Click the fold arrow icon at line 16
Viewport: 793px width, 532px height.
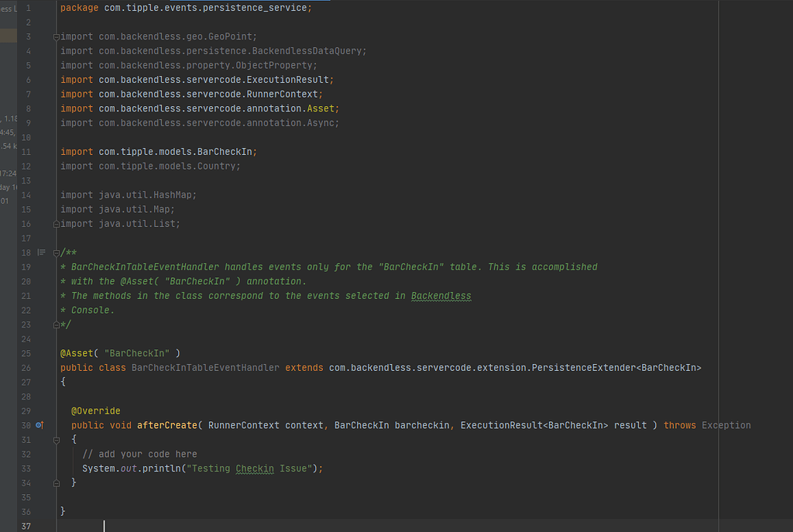point(55,223)
